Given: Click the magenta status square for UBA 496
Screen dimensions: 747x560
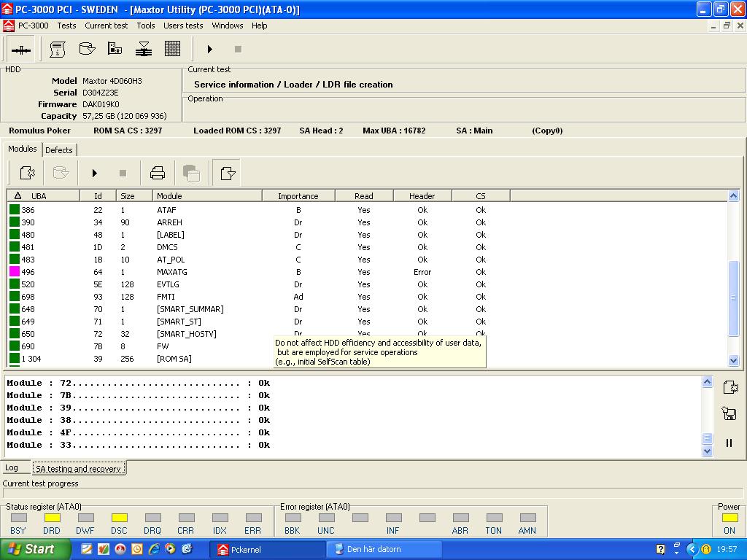Looking at the screenshot, I should tap(15, 271).
